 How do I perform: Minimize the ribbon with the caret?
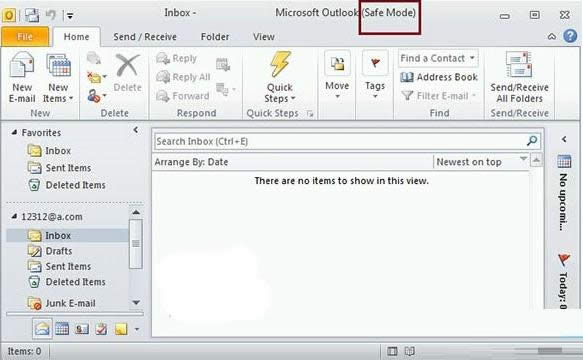point(552,36)
